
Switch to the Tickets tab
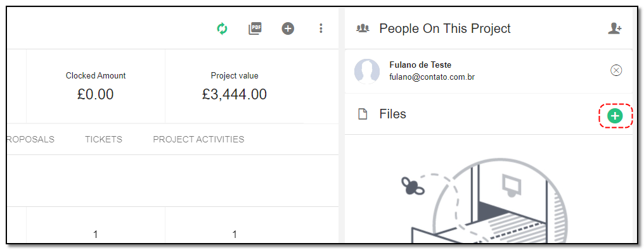[x=103, y=139]
